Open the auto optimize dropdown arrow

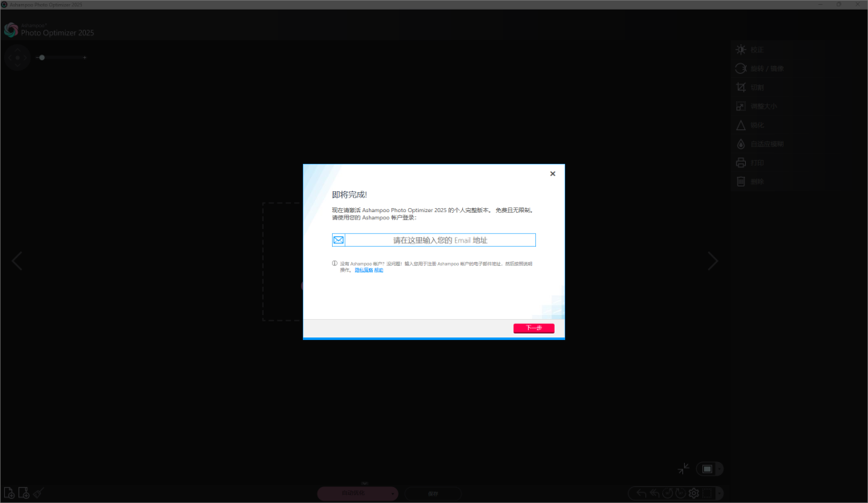point(393,493)
